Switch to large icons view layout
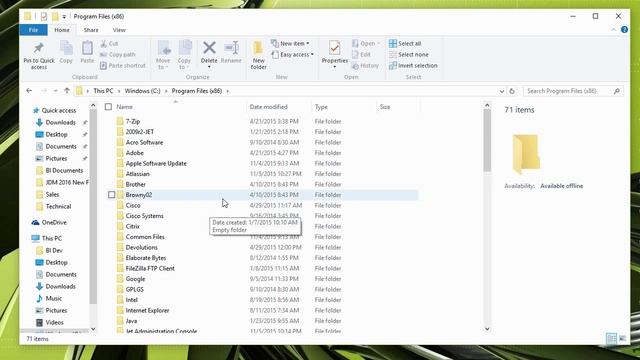Image resolution: width=640 pixels, height=360 pixels. (x=622, y=338)
